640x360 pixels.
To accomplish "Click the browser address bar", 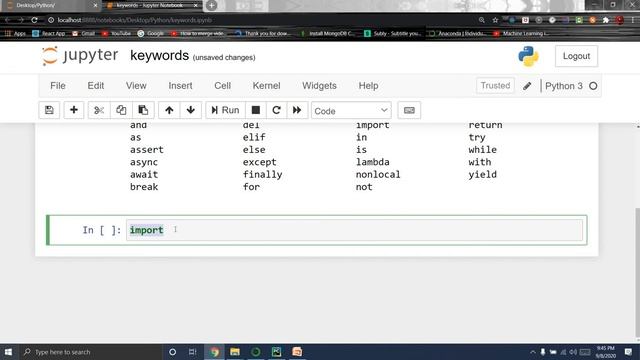I will (x=261, y=20).
